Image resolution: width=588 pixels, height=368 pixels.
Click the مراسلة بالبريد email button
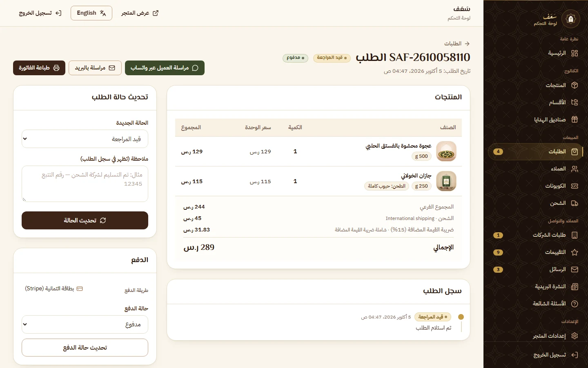pyautogui.click(x=95, y=68)
